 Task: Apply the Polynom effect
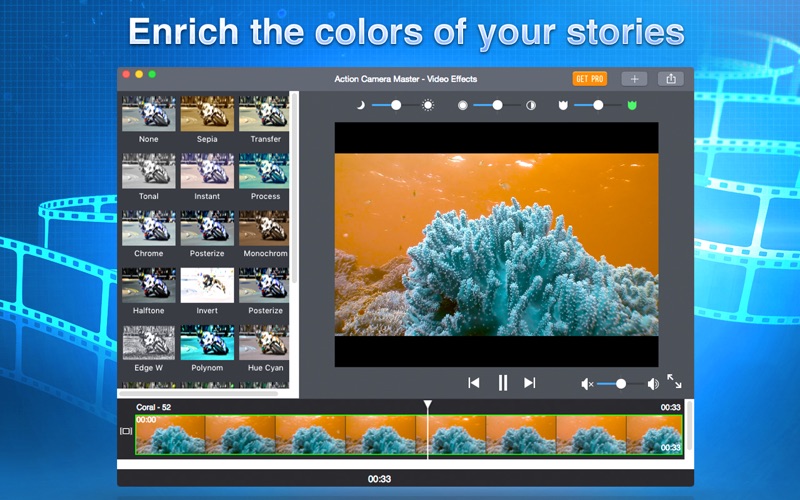pyautogui.click(x=207, y=342)
